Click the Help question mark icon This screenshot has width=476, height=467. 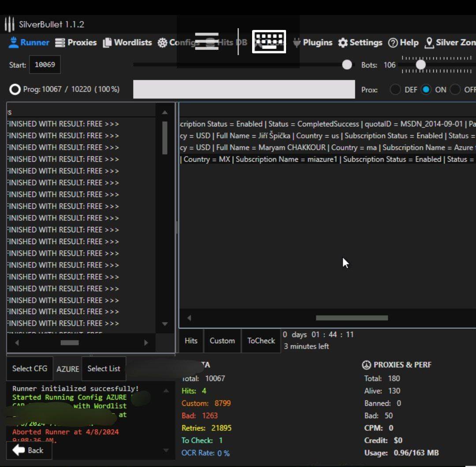pos(393,43)
